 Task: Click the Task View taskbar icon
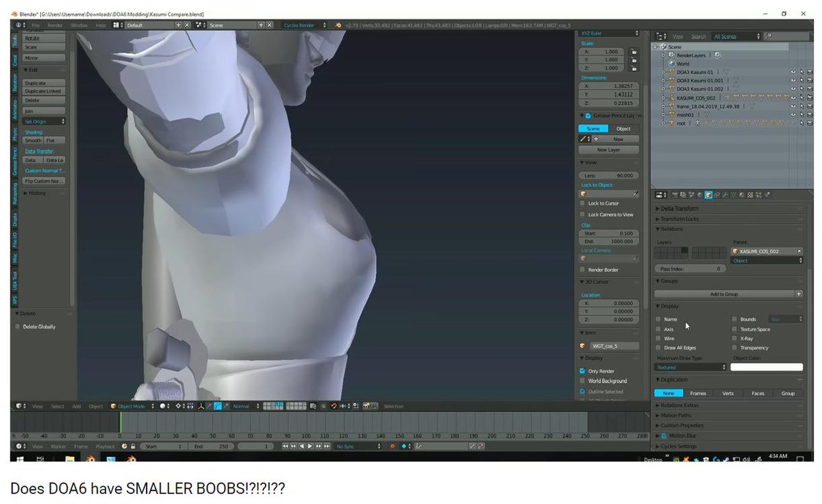[40, 459]
